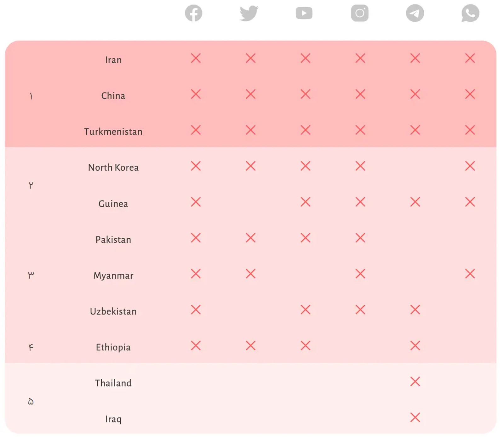Select the Iran country label
Viewport: 504px width, 437px height.
click(113, 60)
